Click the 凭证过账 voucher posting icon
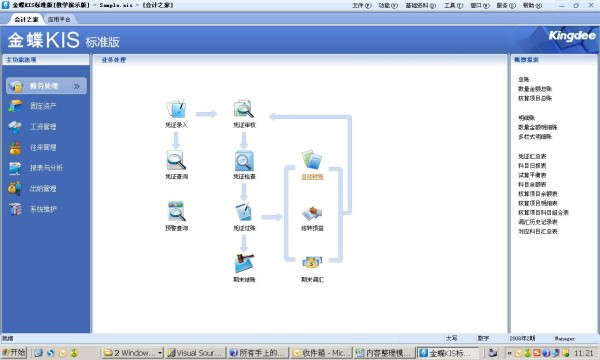The image size is (600, 360). click(244, 212)
